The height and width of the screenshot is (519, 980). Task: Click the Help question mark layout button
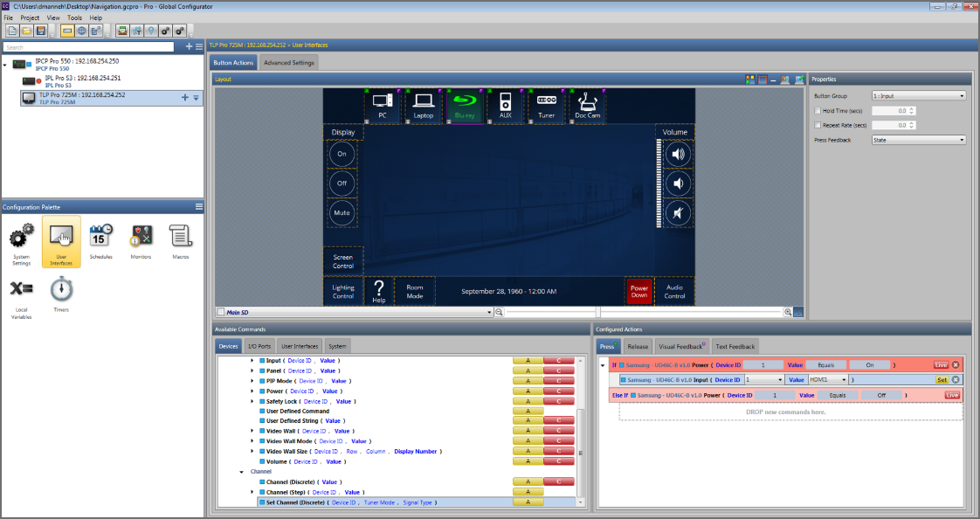379,291
